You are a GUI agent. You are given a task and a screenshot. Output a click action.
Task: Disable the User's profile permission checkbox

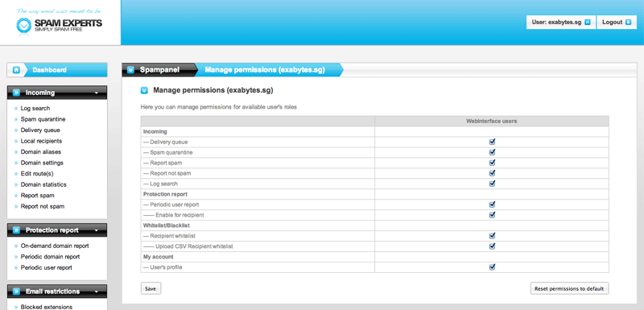492,267
